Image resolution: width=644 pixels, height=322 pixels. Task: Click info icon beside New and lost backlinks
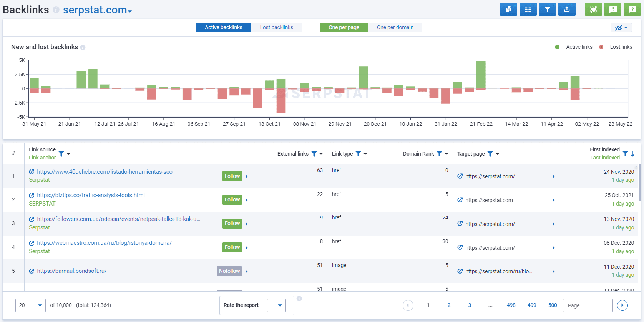tap(83, 47)
